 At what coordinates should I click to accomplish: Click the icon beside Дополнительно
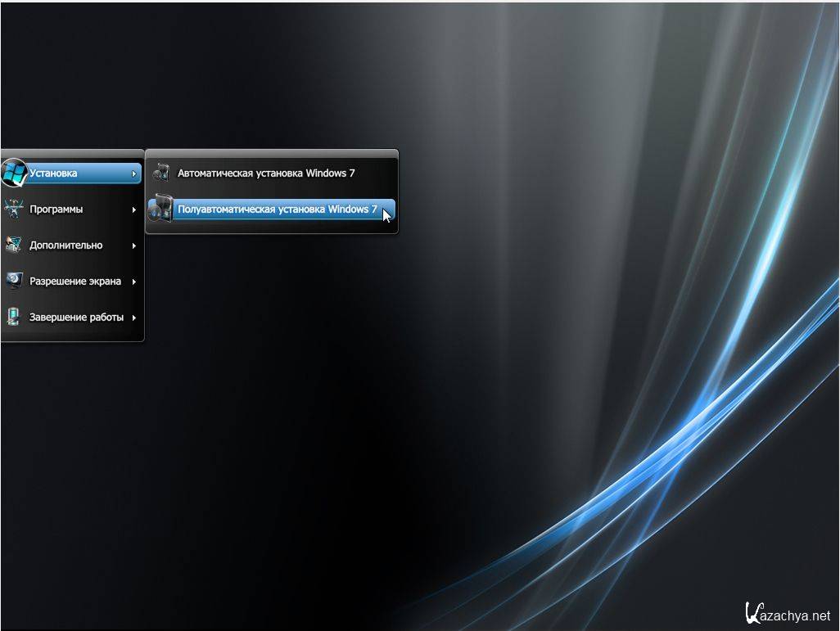pyautogui.click(x=13, y=245)
